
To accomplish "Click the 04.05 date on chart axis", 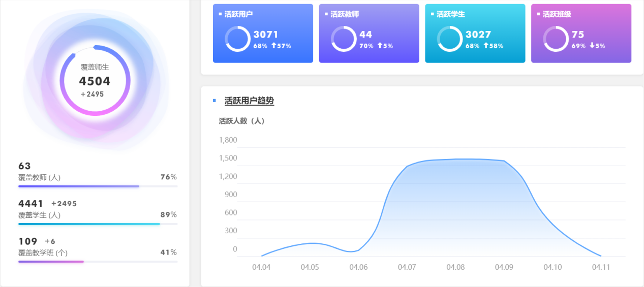I will tap(310, 267).
